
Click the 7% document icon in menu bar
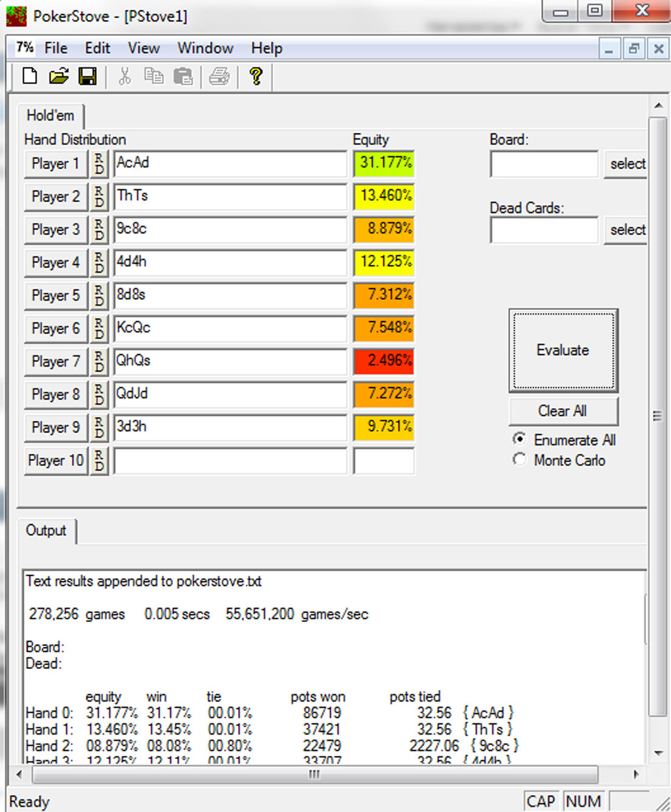[x=24, y=48]
